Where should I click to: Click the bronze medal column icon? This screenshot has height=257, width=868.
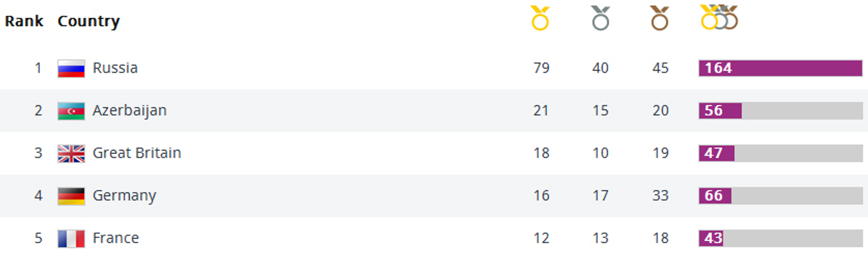660,18
